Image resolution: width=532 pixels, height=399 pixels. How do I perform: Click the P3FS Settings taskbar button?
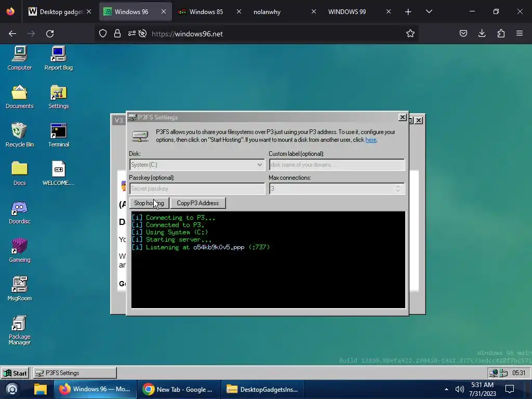pyautogui.click(x=75, y=373)
